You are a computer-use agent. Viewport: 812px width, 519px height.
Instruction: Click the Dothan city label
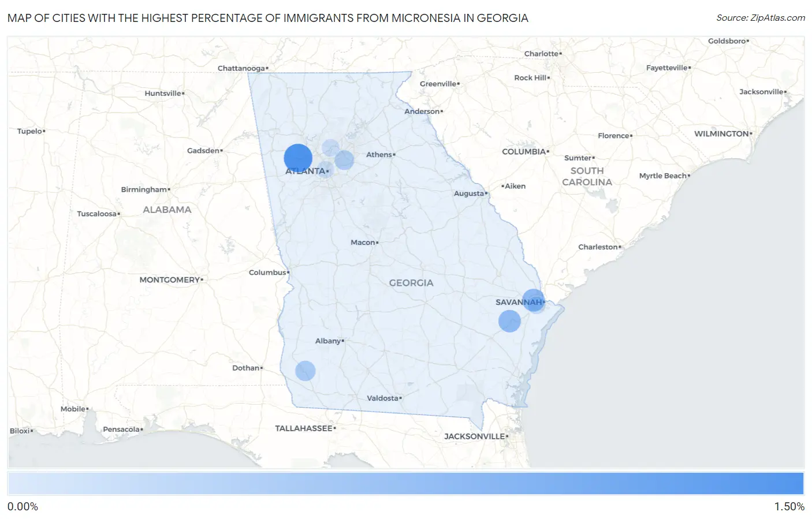(245, 368)
